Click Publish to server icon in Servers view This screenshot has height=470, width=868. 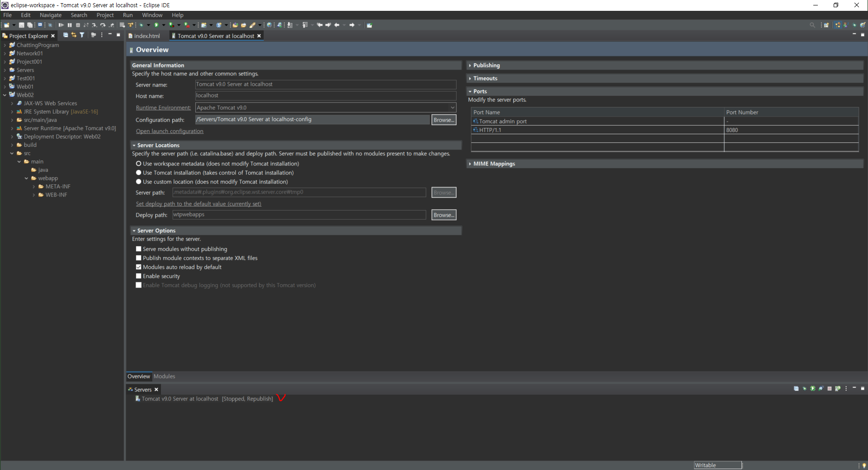838,389
